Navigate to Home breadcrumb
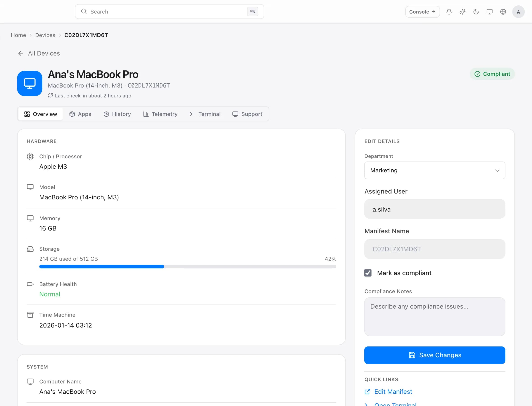532x406 pixels. [x=18, y=35]
